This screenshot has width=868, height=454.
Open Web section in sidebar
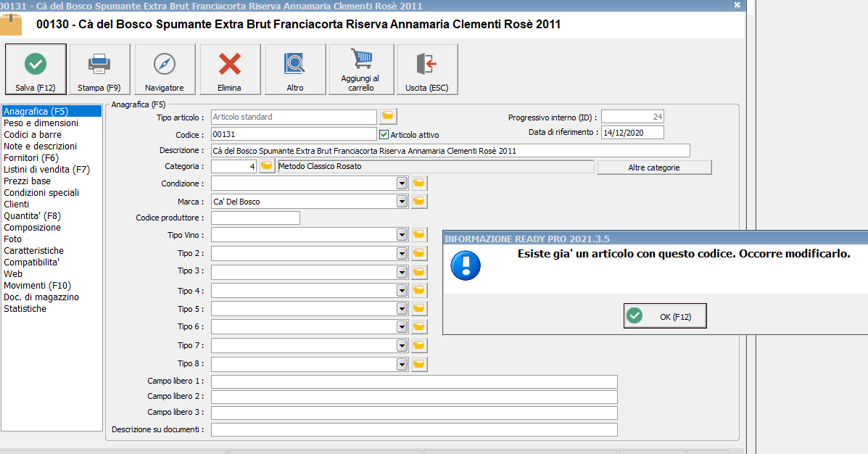13,274
